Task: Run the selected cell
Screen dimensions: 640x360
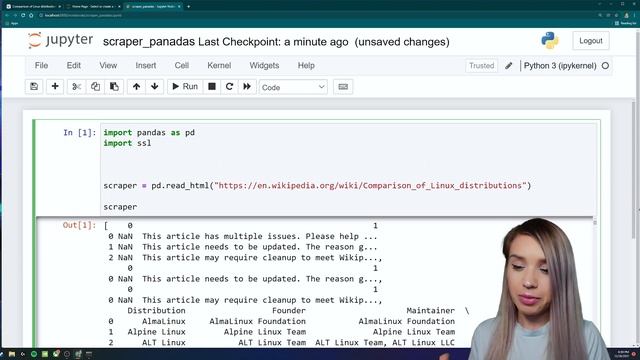Action: click(185, 87)
